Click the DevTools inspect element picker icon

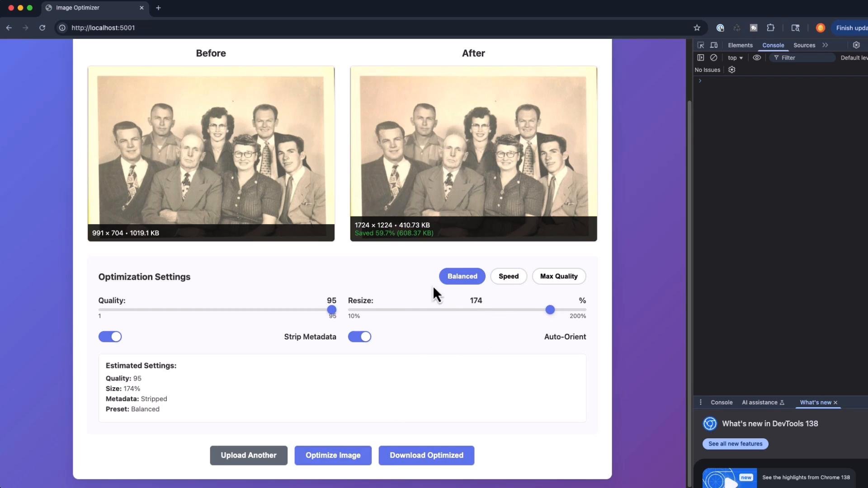tap(701, 45)
